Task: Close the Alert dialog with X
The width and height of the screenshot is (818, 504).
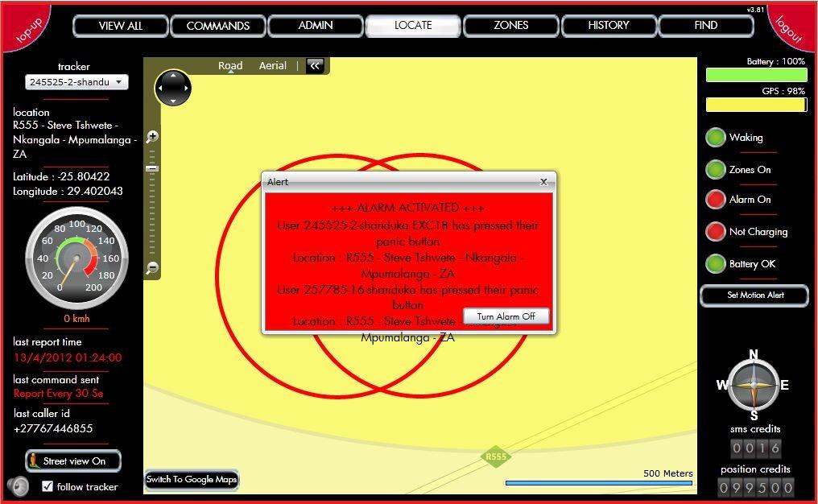Action: pos(543,182)
